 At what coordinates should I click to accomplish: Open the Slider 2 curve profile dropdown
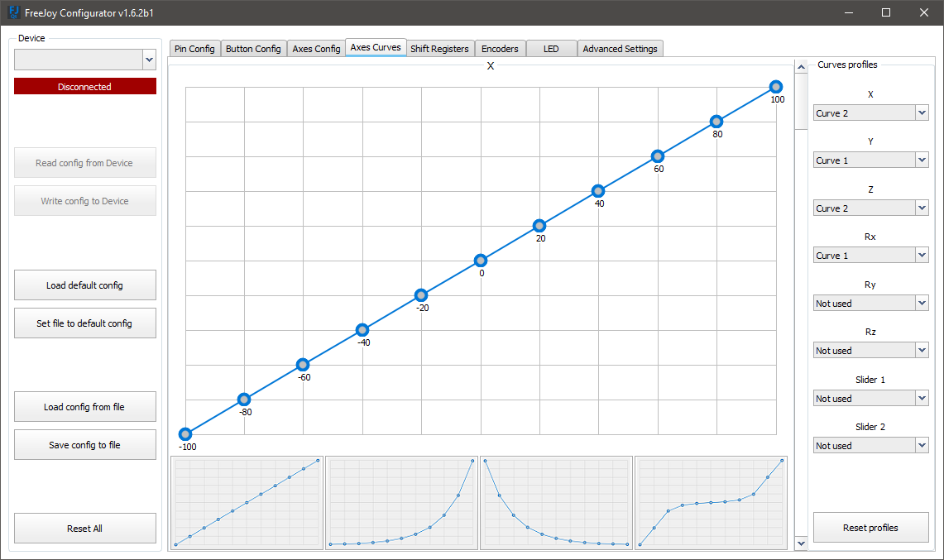870,446
